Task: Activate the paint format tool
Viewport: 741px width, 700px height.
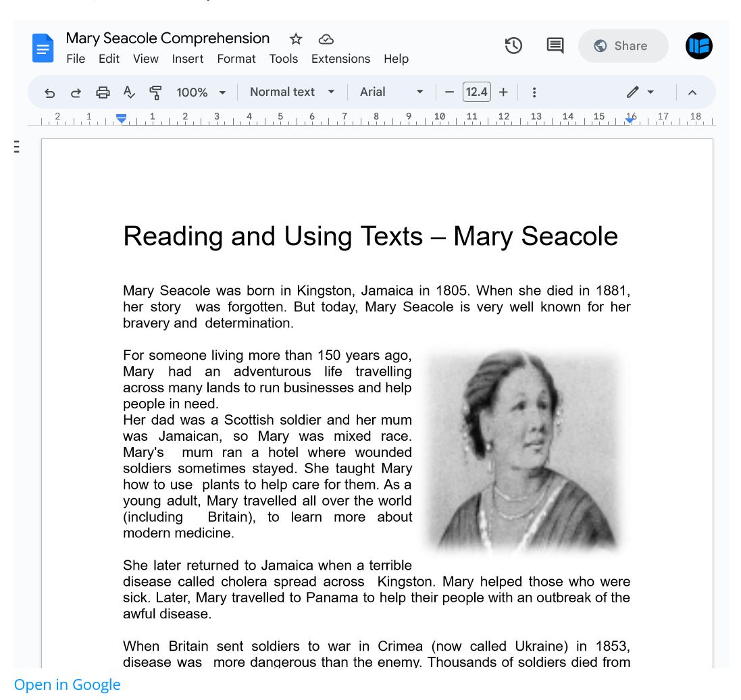Action: pyautogui.click(x=155, y=92)
